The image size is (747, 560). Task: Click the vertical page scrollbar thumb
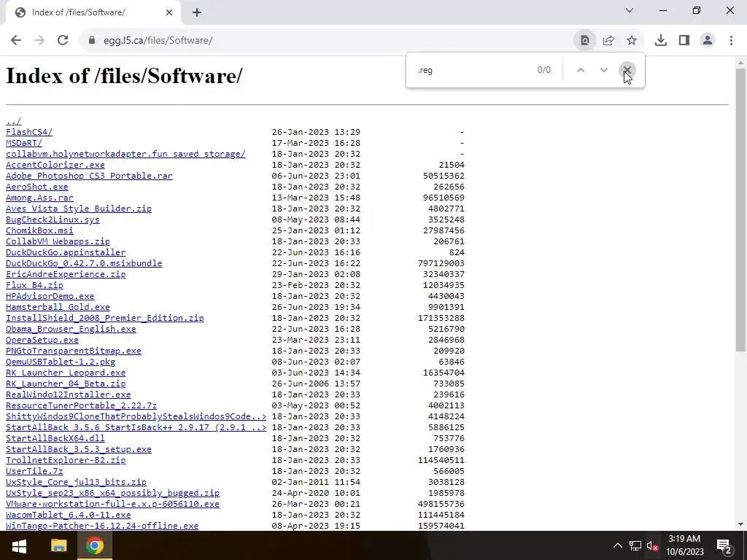pyautogui.click(x=741, y=210)
